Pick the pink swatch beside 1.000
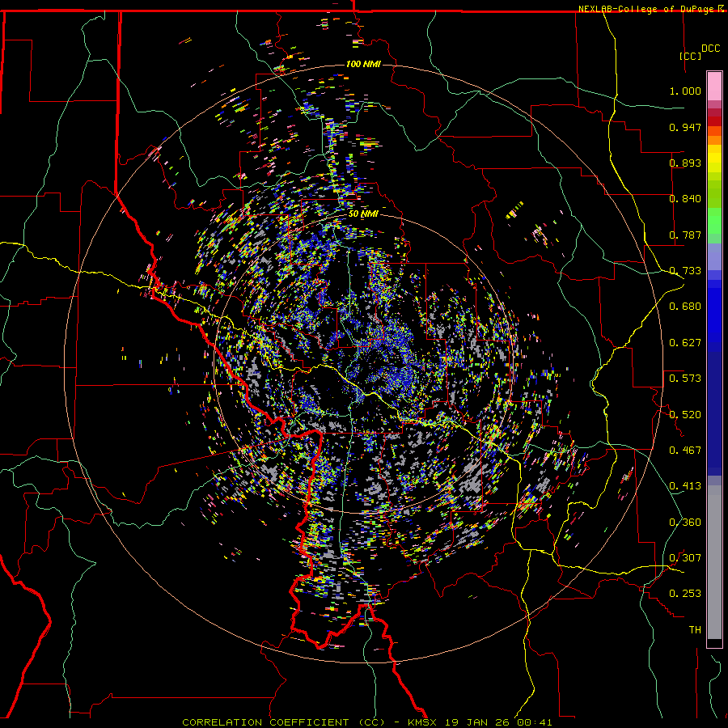Screen dimensions: 728x728 click(714, 87)
